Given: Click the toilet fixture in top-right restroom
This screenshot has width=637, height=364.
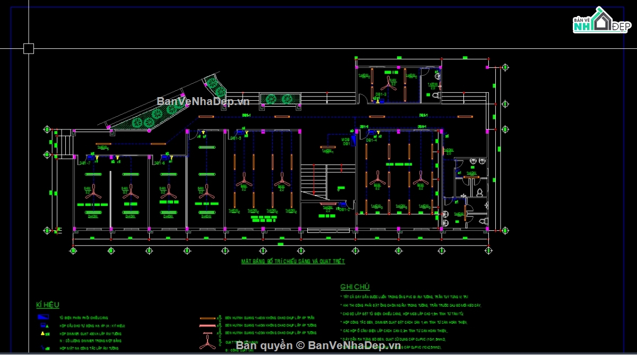Looking at the screenshot, I should click(x=436, y=96).
